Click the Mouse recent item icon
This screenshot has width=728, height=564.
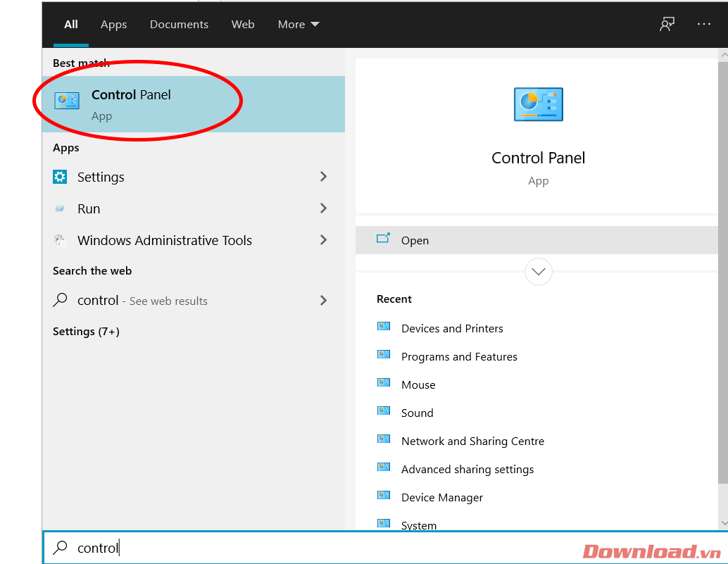(384, 382)
